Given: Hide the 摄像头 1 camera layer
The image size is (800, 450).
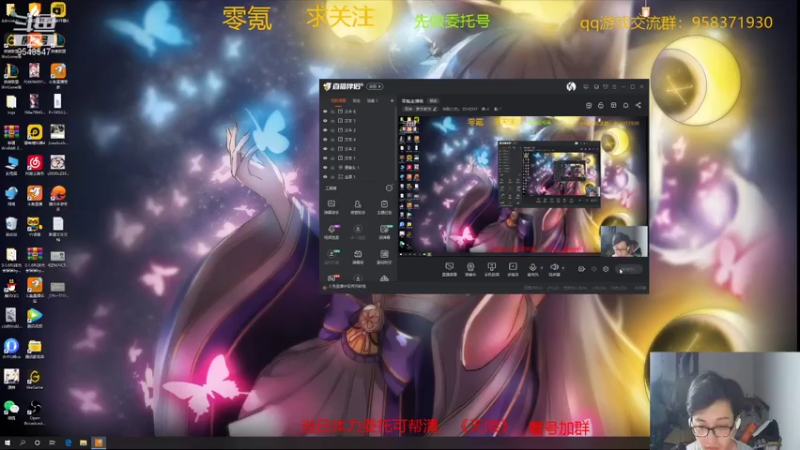Looking at the screenshot, I should 325,167.
